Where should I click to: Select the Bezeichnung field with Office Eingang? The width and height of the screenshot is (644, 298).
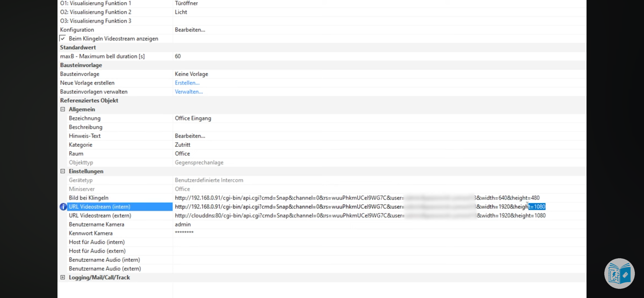193,118
